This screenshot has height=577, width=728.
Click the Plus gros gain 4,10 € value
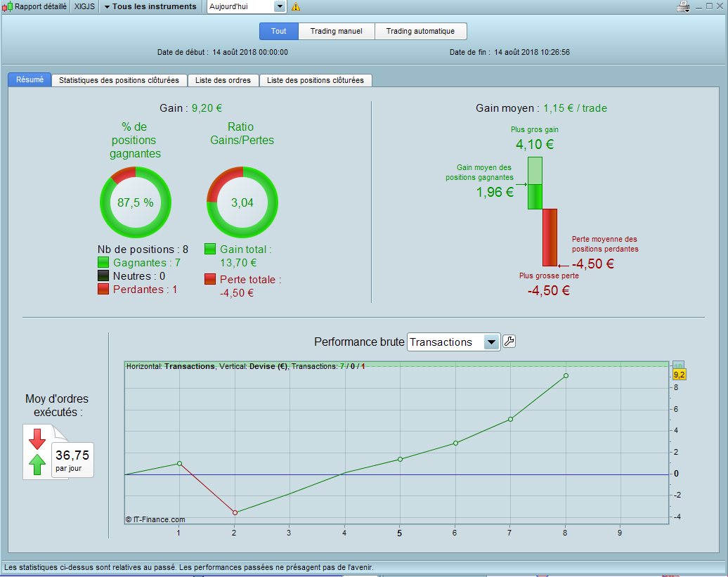[x=535, y=144]
